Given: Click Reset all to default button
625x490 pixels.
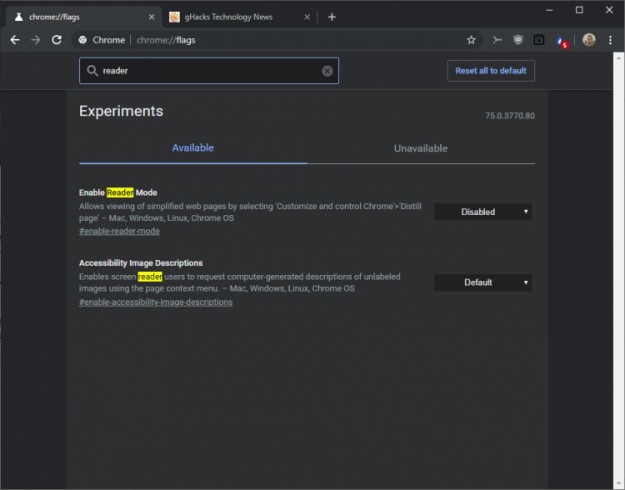Looking at the screenshot, I should coord(491,71).
